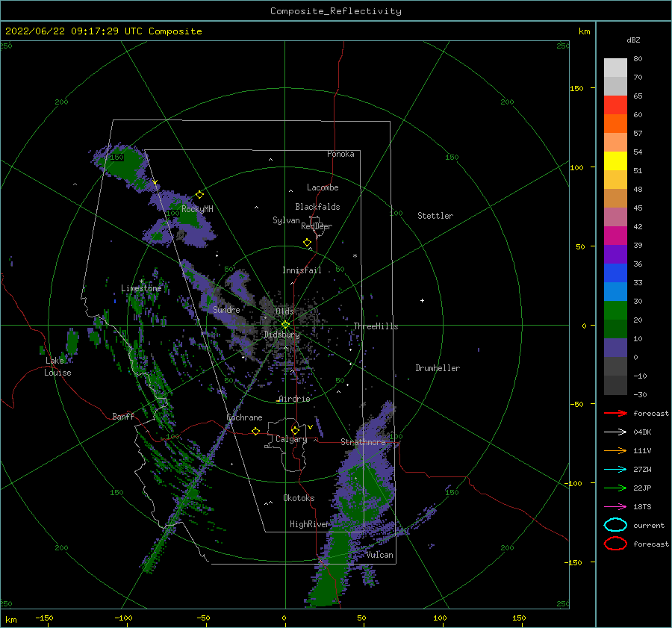672x628 pixels.
Task: Click the current legend text
Action: pos(649,526)
